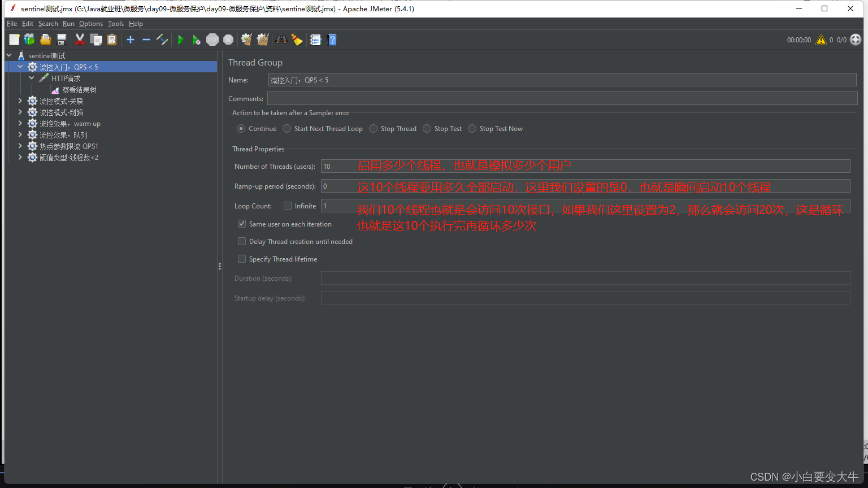The image size is (868, 488).
Task: Click the Cut scissors icon
Action: coord(80,40)
